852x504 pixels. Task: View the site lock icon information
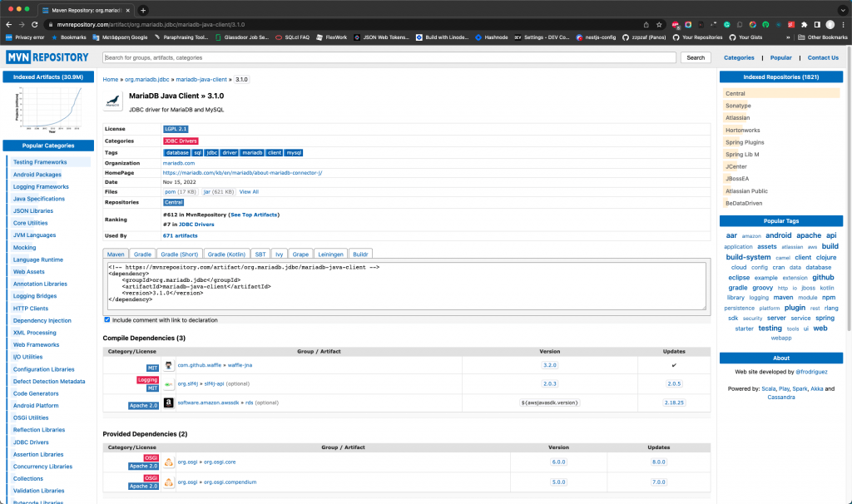(x=50, y=24)
